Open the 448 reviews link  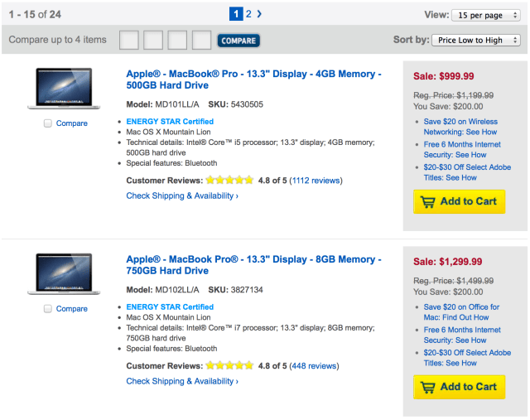click(x=313, y=365)
